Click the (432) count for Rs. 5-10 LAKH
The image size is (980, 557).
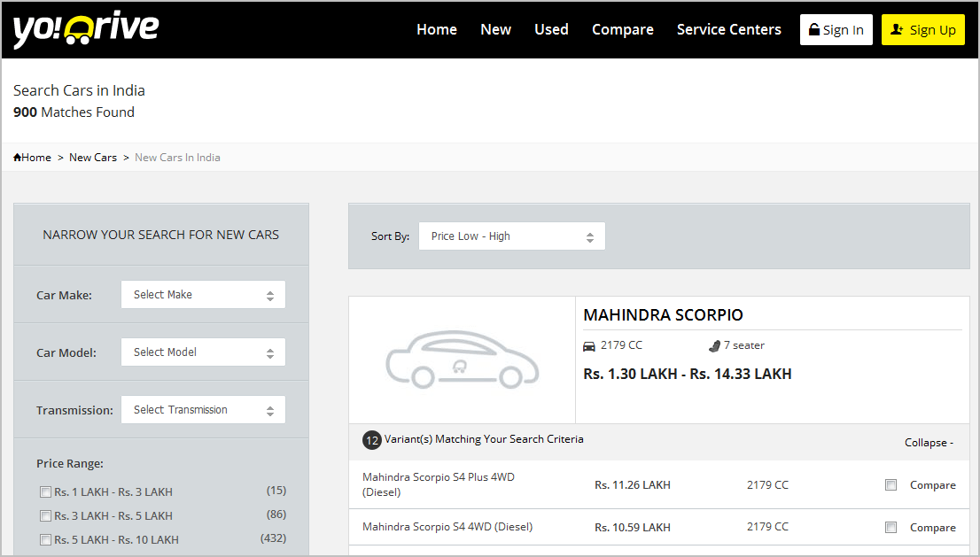click(x=273, y=538)
